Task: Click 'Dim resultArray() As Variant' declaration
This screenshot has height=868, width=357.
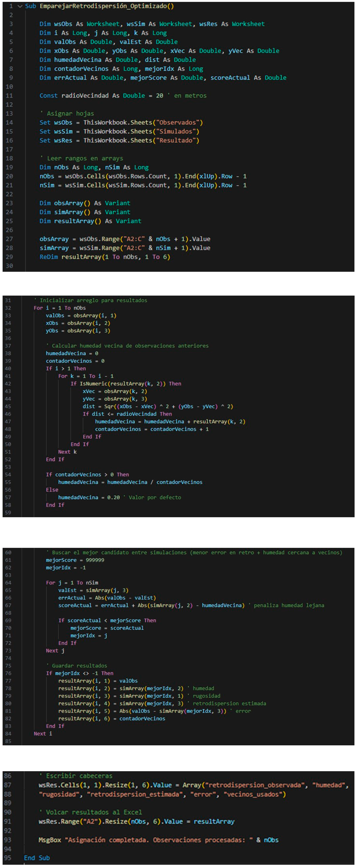Action: tap(90, 221)
